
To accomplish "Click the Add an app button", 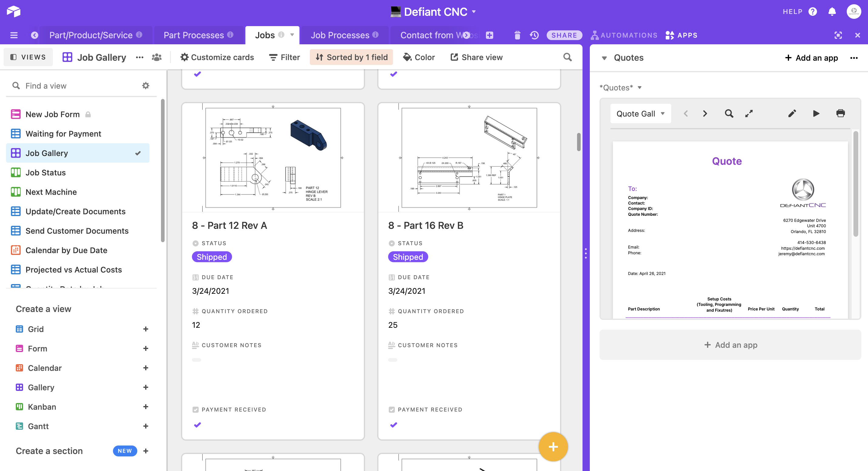I will (812, 58).
